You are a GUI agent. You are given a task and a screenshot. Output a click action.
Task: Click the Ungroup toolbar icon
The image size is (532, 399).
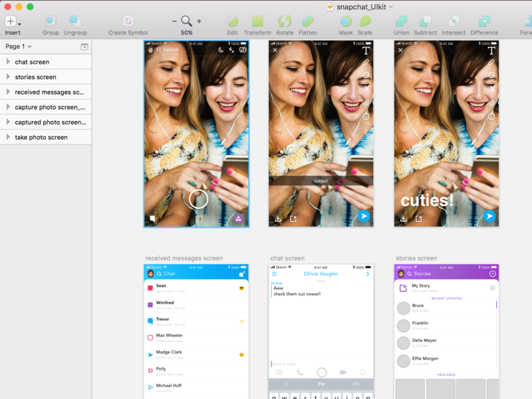75,21
